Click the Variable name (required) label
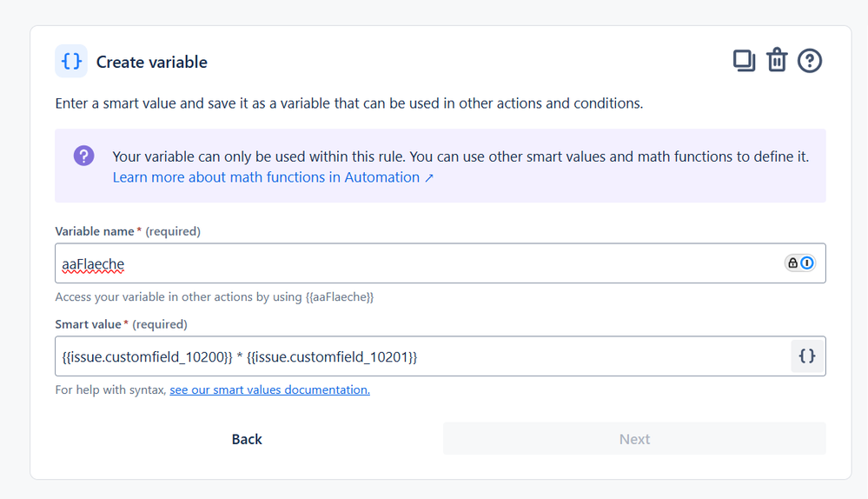 click(127, 231)
